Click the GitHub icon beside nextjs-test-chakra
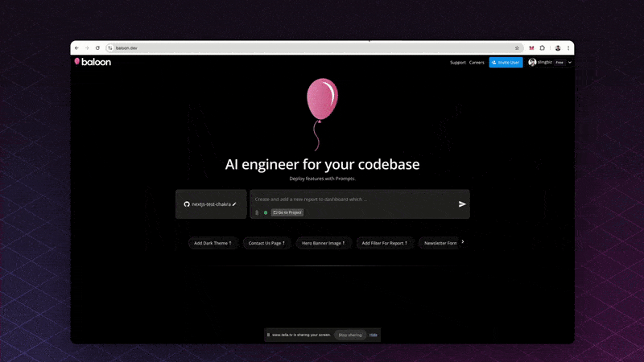The height and width of the screenshot is (362, 644). 187,204
